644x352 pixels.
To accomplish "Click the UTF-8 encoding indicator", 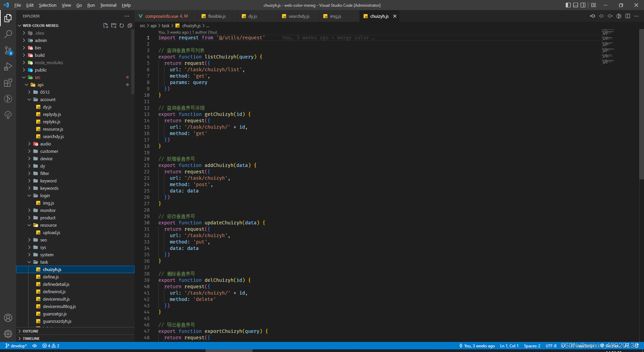I will pos(551,346).
